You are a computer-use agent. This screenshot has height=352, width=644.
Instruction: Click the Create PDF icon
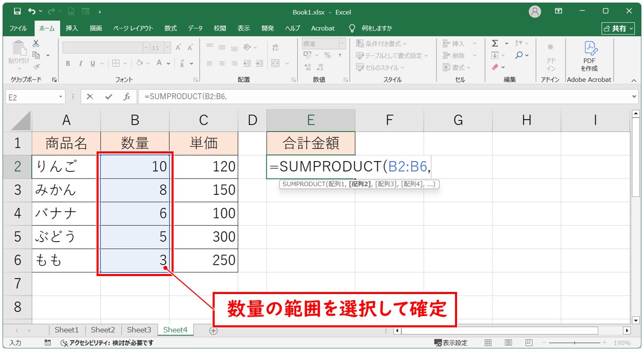(x=589, y=57)
